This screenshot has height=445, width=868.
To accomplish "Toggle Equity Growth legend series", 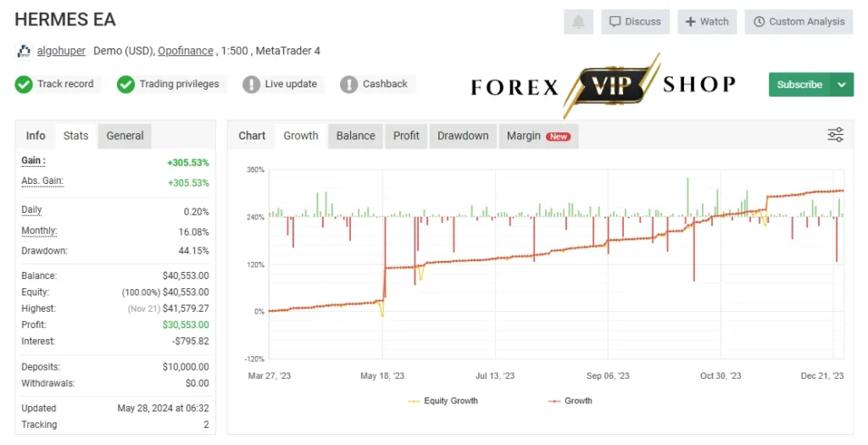I will (442, 401).
